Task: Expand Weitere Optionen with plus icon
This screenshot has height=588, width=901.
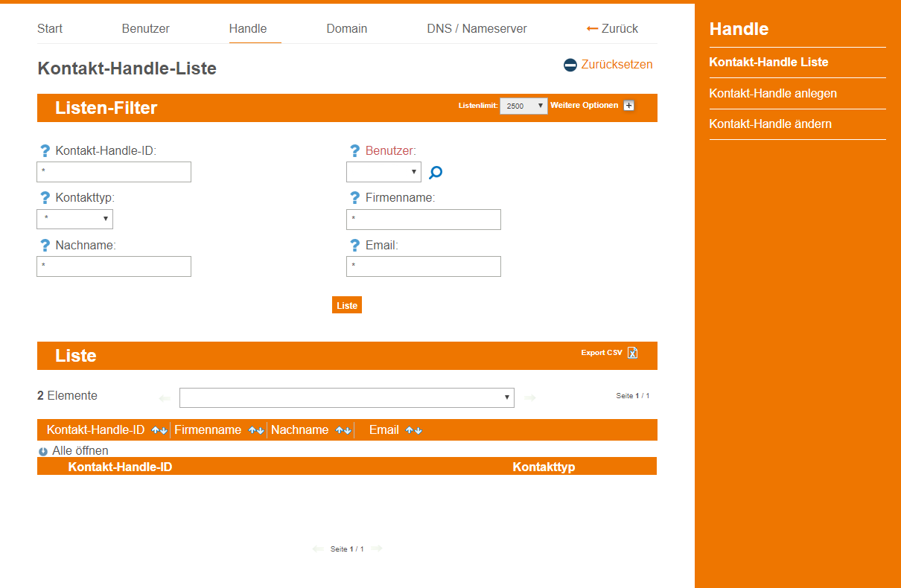Action: (x=628, y=106)
